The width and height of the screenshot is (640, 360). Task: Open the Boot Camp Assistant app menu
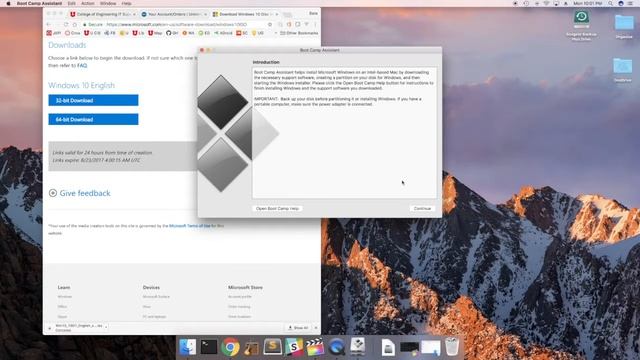[40, 3]
